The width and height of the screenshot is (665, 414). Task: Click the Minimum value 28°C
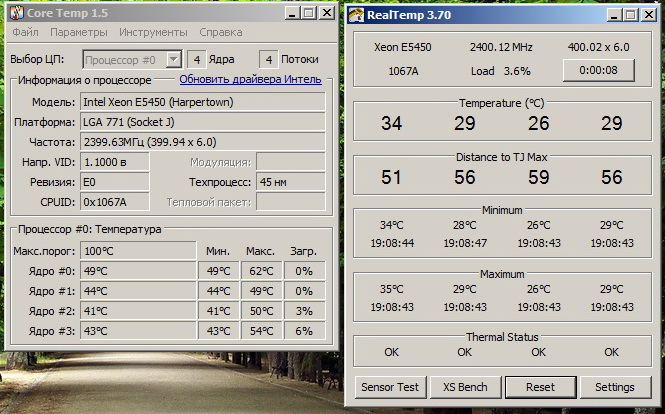pyautogui.click(x=465, y=225)
